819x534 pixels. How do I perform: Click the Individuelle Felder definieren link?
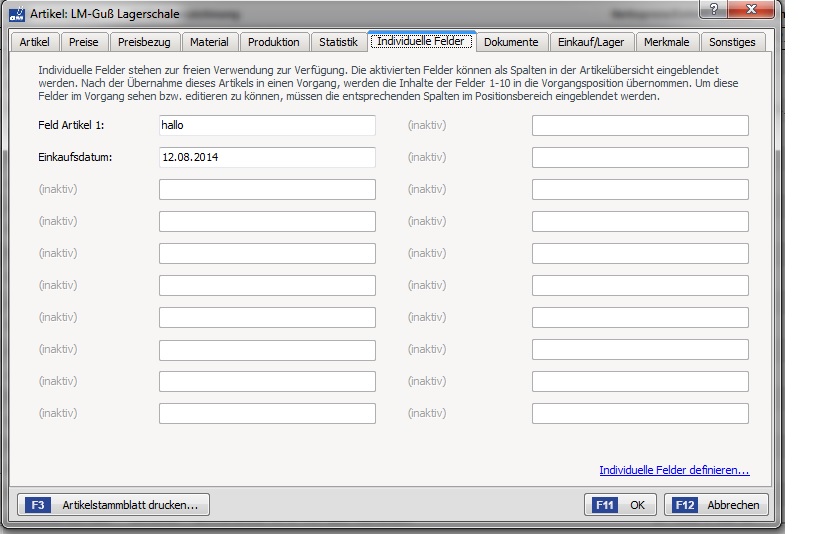(674, 470)
